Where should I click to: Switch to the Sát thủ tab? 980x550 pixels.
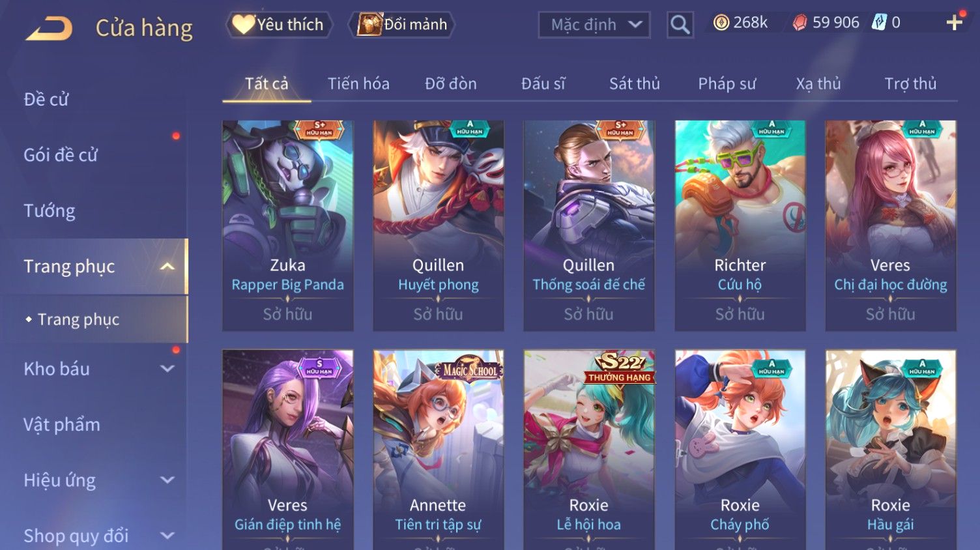(635, 83)
